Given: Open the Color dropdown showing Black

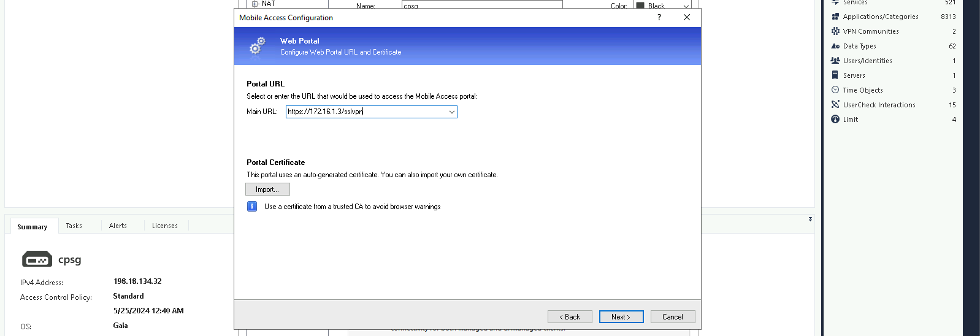Looking at the screenshot, I should 686,6.
